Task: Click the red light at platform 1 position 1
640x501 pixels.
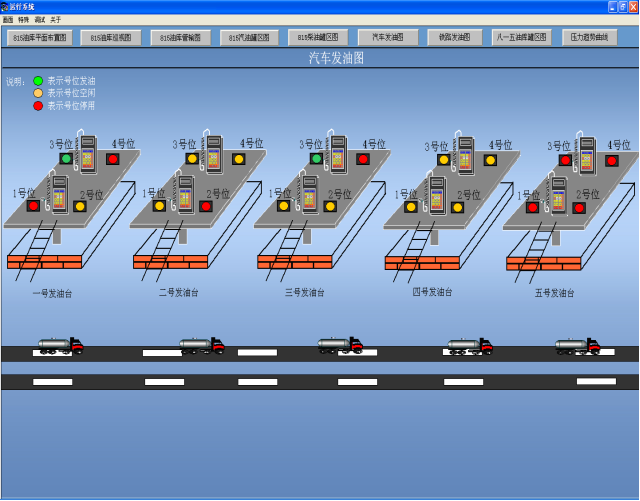Action: click(x=33, y=206)
